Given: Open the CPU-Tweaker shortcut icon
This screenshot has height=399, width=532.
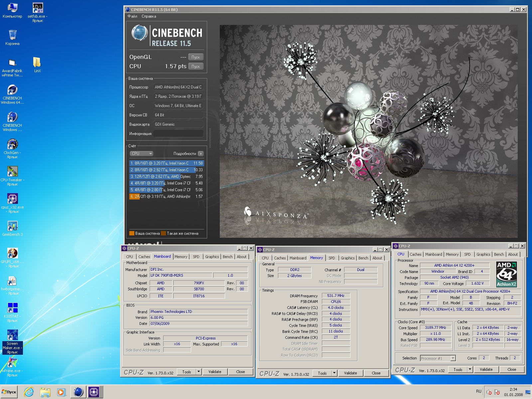Looking at the screenshot, I should pos(12,176).
